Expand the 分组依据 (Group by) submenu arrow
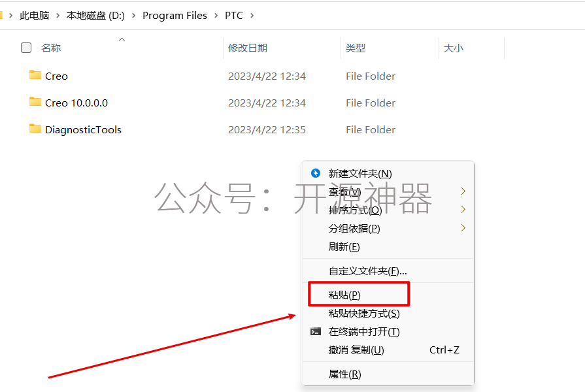This screenshot has width=585, height=392. click(x=463, y=228)
